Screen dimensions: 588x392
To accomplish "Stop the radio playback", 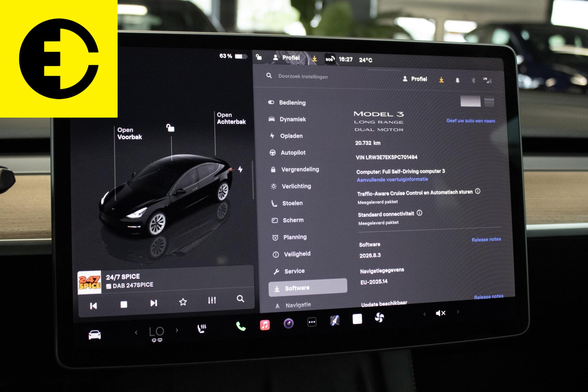I will click(x=124, y=304).
